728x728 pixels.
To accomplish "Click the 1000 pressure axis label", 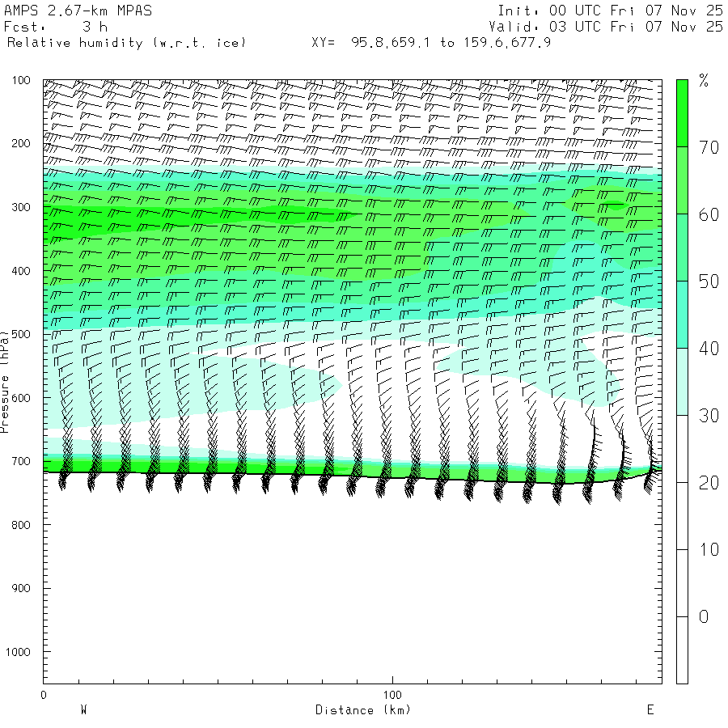I will point(18,652).
